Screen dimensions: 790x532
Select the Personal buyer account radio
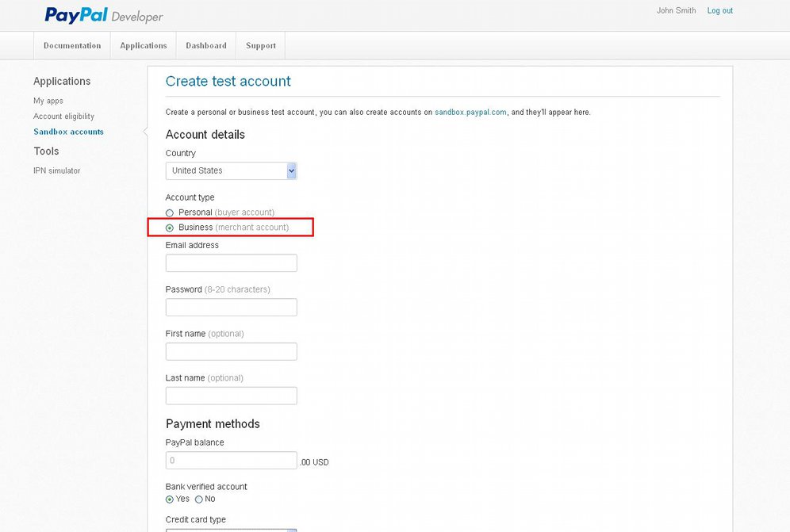[x=170, y=213]
